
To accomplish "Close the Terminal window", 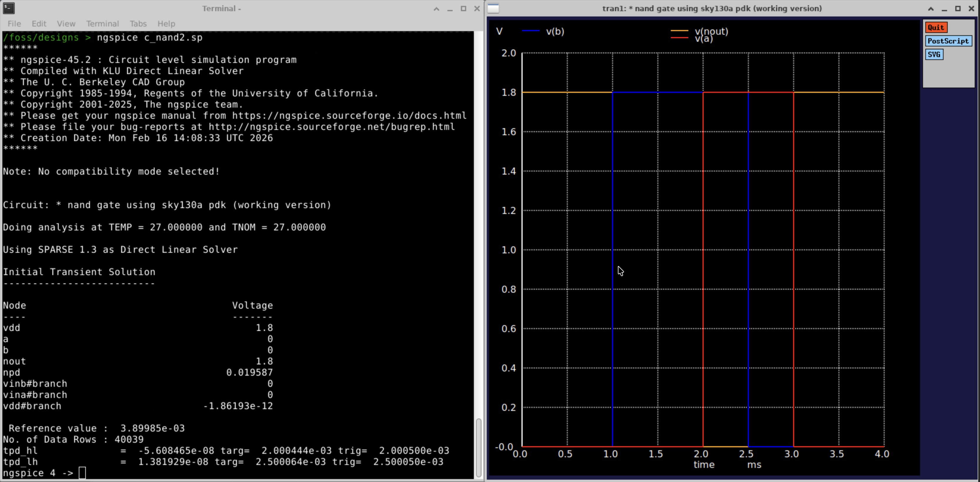I will coord(477,9).
